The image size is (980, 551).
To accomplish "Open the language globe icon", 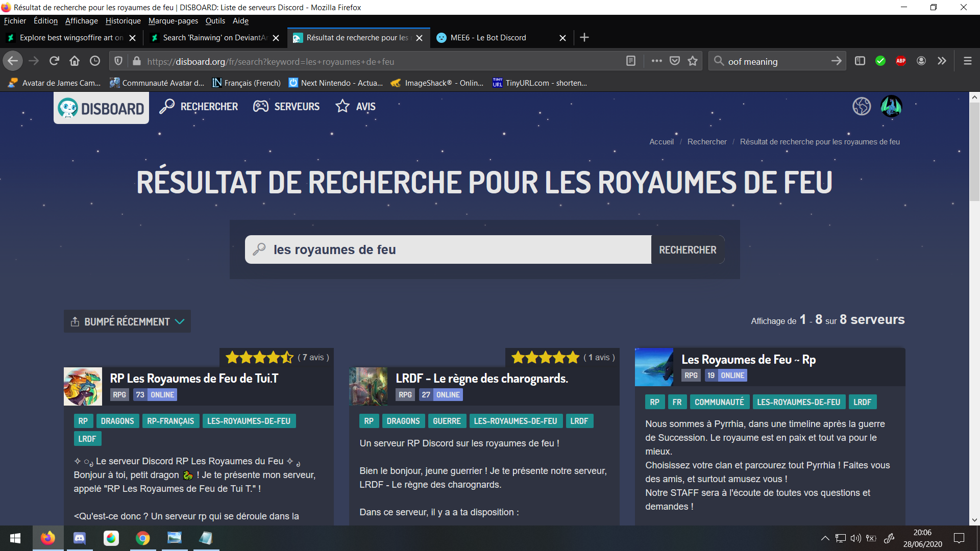I will point(861,106).
